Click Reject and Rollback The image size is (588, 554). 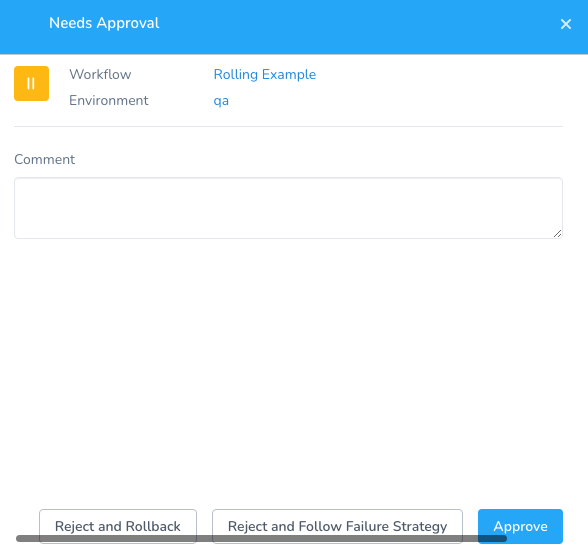point(118,526)
